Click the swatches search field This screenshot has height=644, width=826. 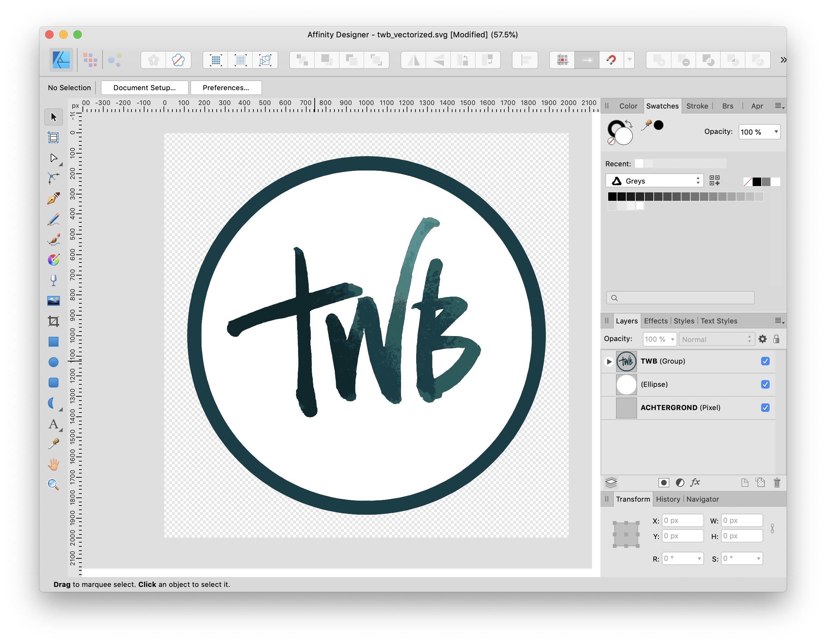680,298
